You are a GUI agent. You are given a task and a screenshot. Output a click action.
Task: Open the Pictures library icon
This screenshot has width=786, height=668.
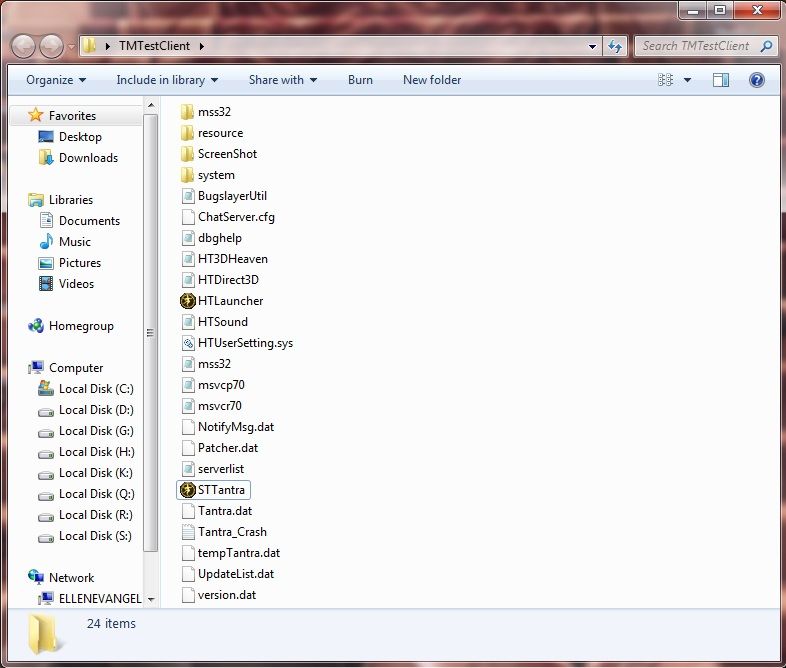[46, 263]
